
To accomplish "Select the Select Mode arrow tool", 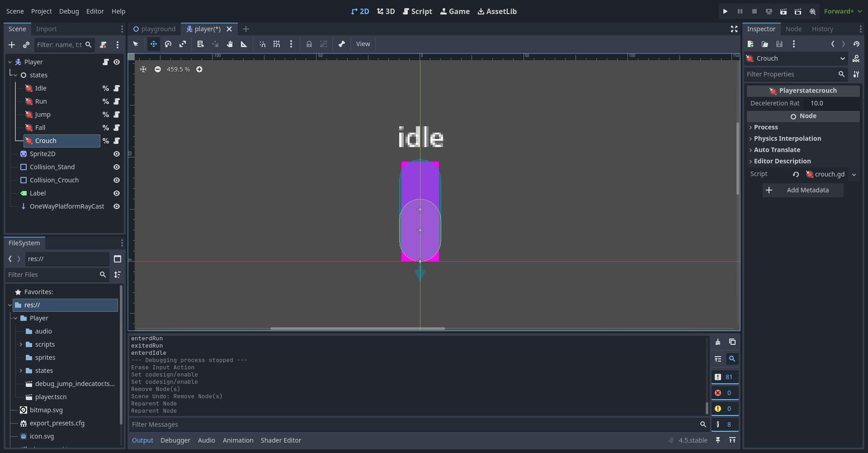I will 135,44.
